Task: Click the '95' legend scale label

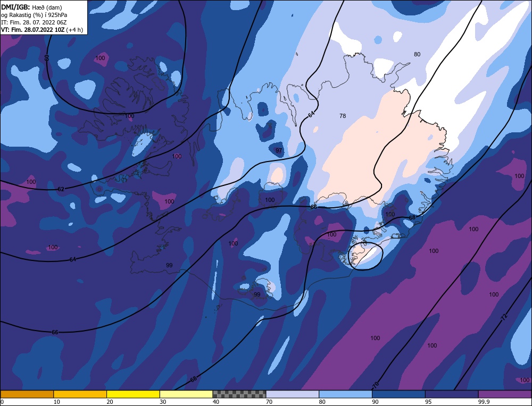Action: pos(428,402)
